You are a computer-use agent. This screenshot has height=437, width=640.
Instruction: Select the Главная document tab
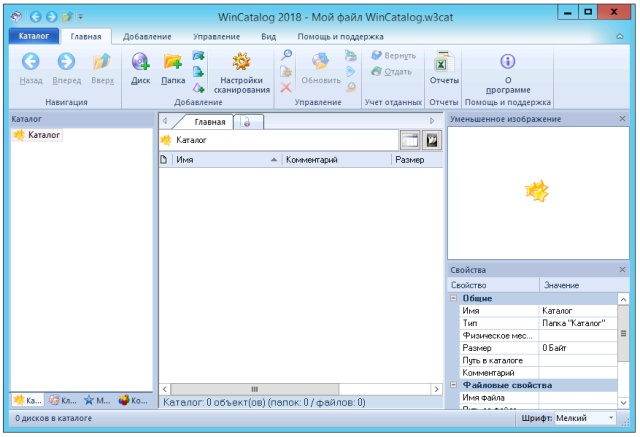[210, 122]
